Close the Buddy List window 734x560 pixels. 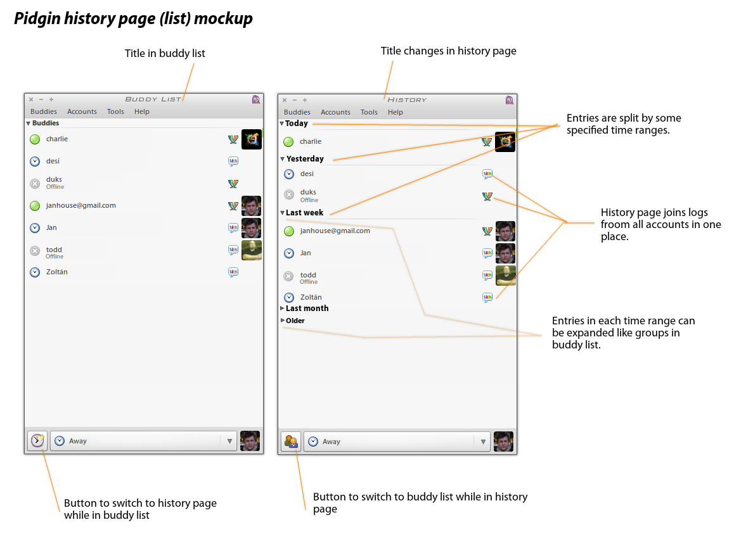coord(31,99)
